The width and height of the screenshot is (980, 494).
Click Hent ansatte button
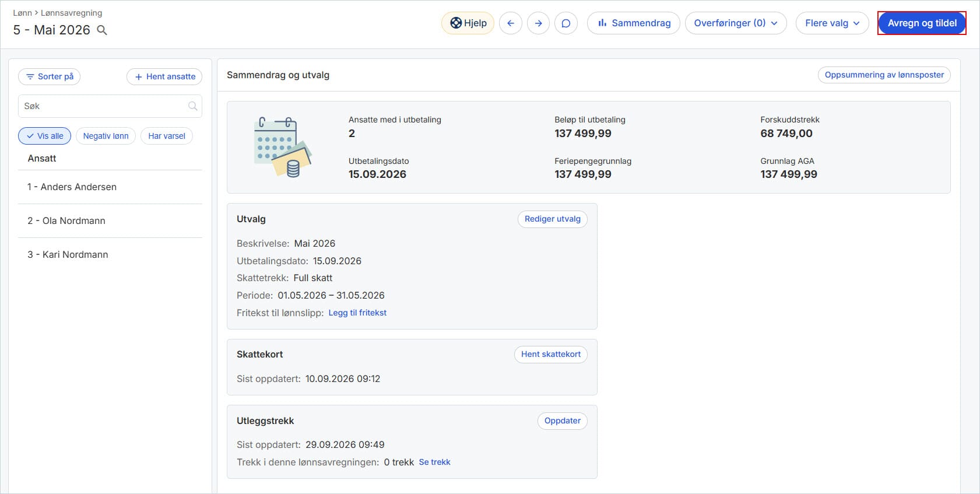164,76
